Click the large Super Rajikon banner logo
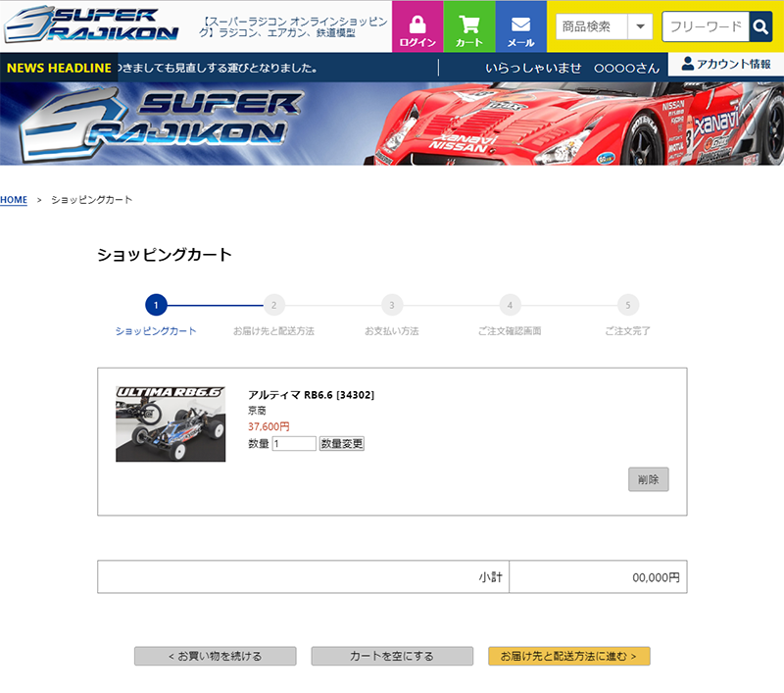The image size is (784, 693). 162,123
